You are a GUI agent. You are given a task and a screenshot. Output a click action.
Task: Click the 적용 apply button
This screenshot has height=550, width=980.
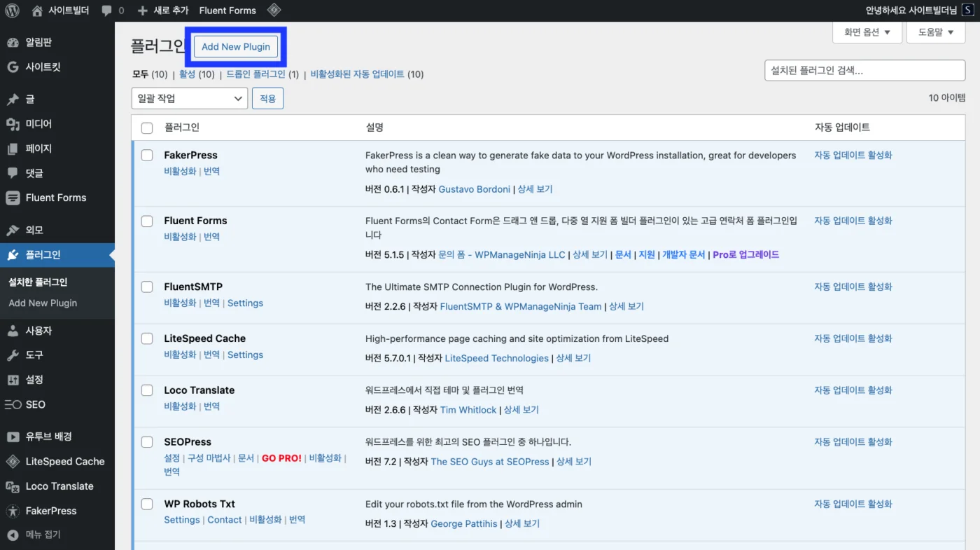tap(267, 99)
